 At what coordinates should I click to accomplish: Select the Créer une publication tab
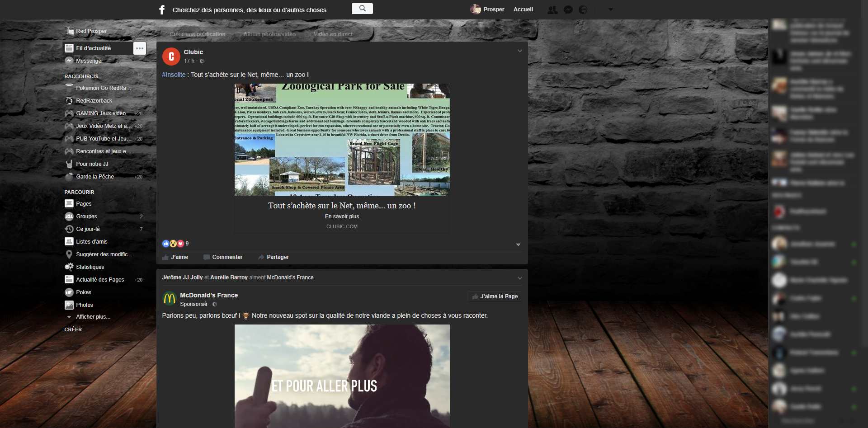198,34
